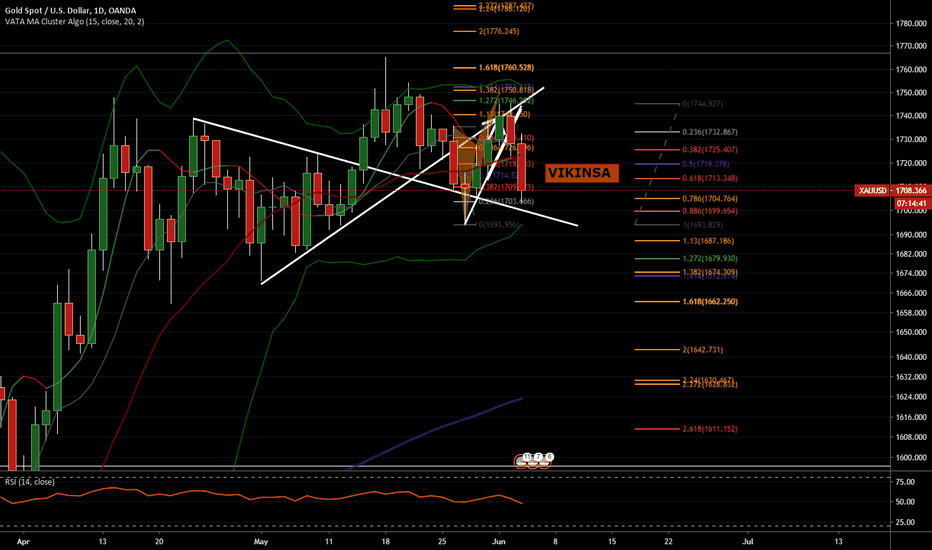Select the orange RSI line in lower pane

pos(262,495)
